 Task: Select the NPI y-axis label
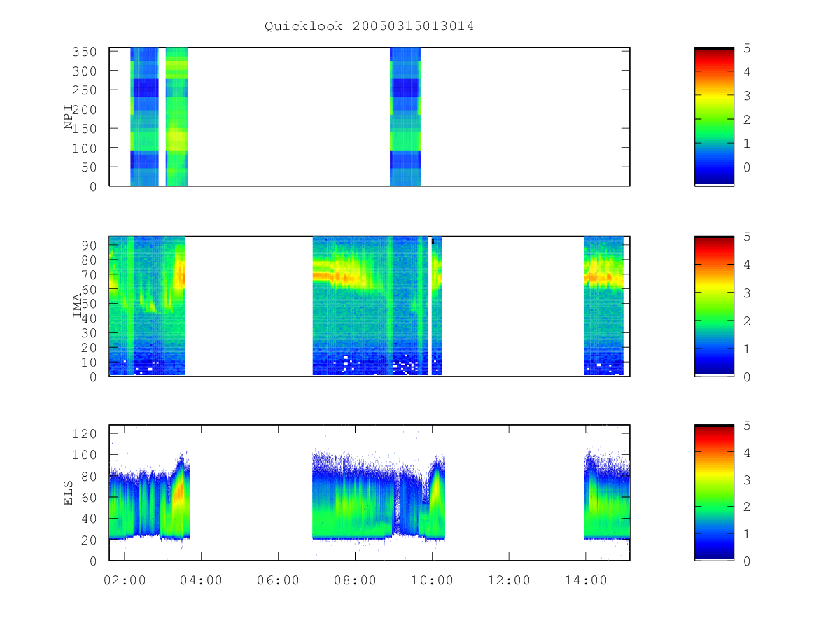click(69, 116)
